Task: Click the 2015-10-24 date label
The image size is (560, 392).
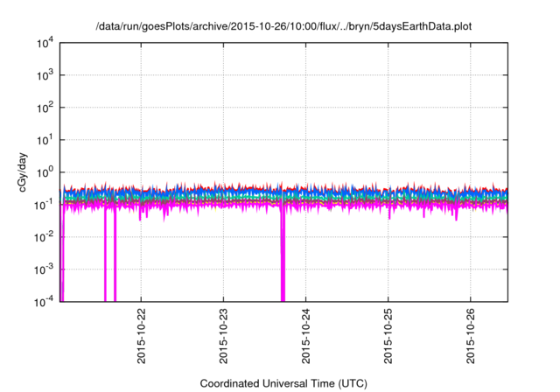Action: 306,336
